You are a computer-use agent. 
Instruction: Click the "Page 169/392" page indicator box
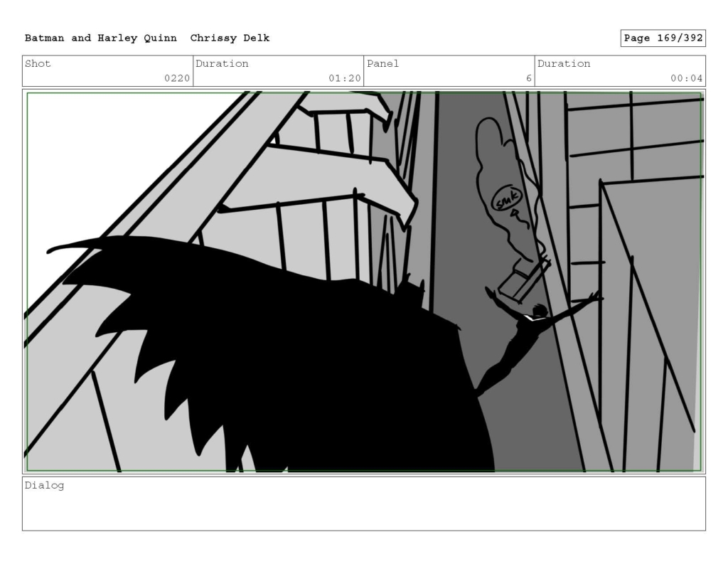(x=663, y=38)
